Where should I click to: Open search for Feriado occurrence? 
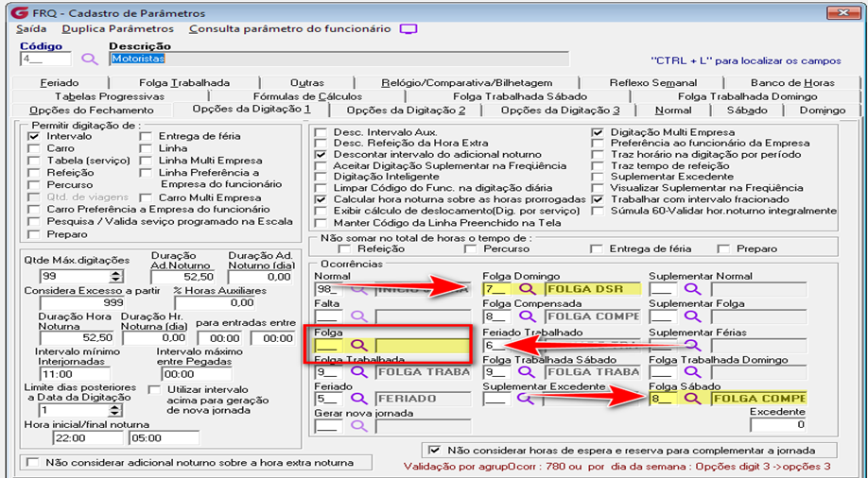click(359, 399)
